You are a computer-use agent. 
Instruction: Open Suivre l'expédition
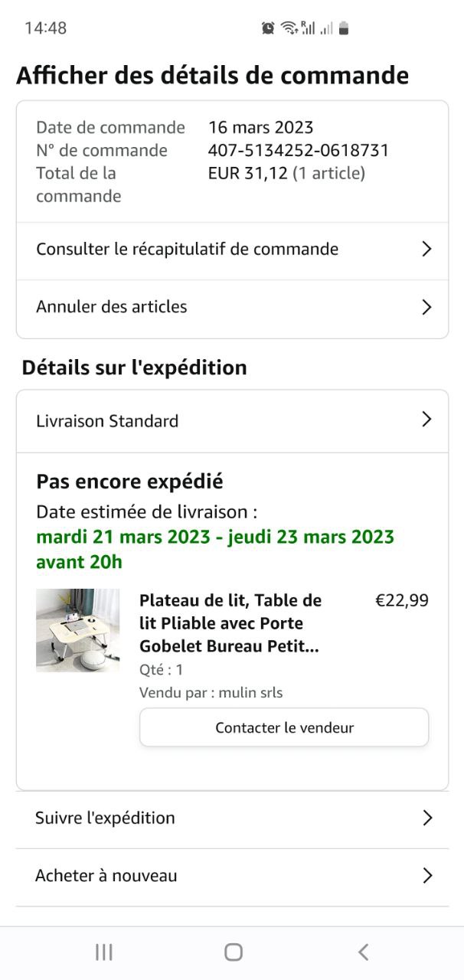tap(105, 818)
